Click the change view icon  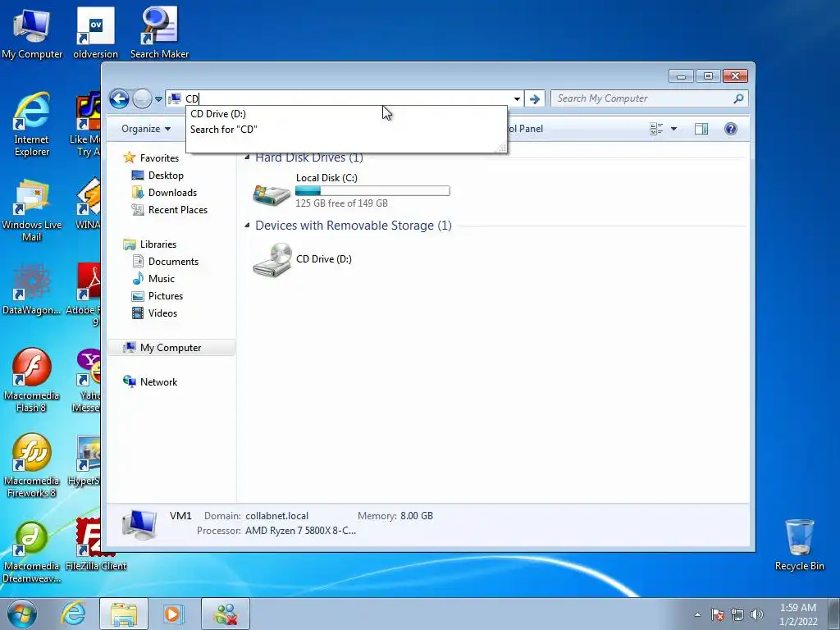[x=656, y=129]
